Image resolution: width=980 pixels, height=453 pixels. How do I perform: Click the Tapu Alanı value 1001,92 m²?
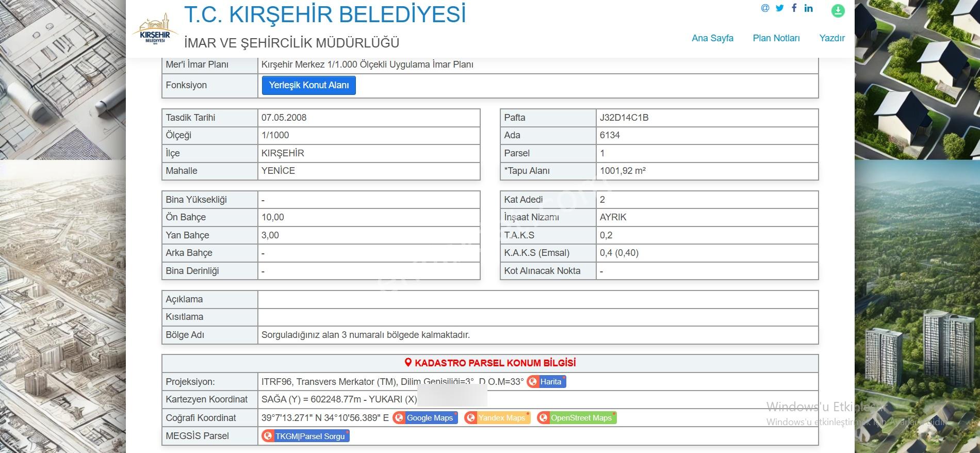[x=623, y=171]
